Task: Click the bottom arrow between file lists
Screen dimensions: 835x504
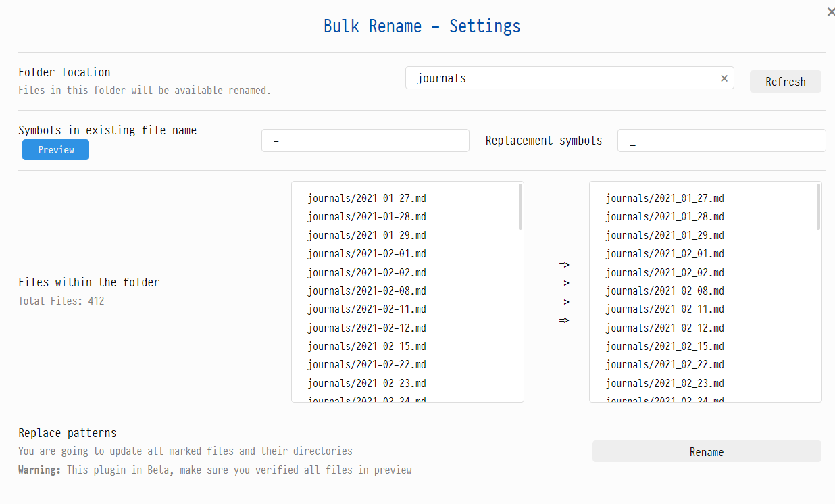Action: point(564,320)
